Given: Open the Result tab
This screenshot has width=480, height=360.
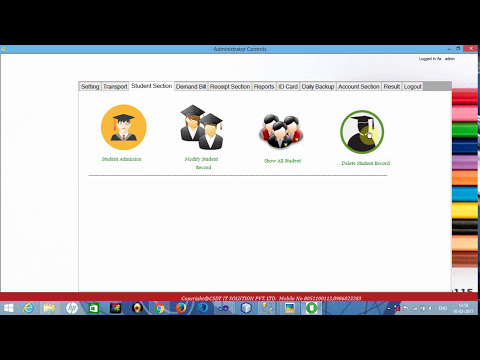Looking at the screenshot, I should (x=392, y=87).
